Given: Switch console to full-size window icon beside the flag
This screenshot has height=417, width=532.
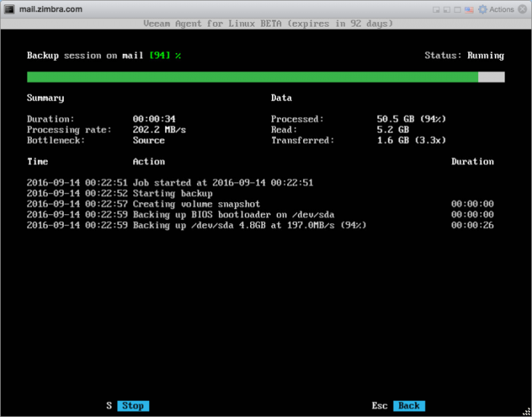Looking at the screenshot, I should [x=458, y=10].
